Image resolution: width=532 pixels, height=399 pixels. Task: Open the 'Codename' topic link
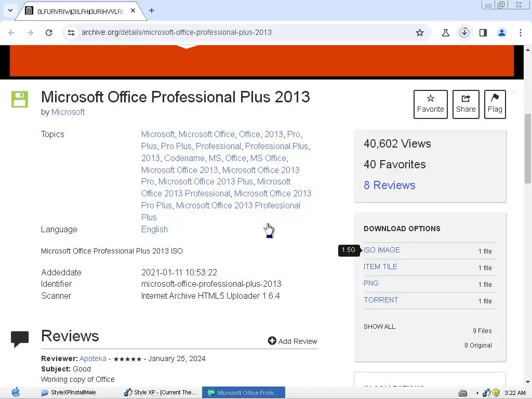[184, 158]
